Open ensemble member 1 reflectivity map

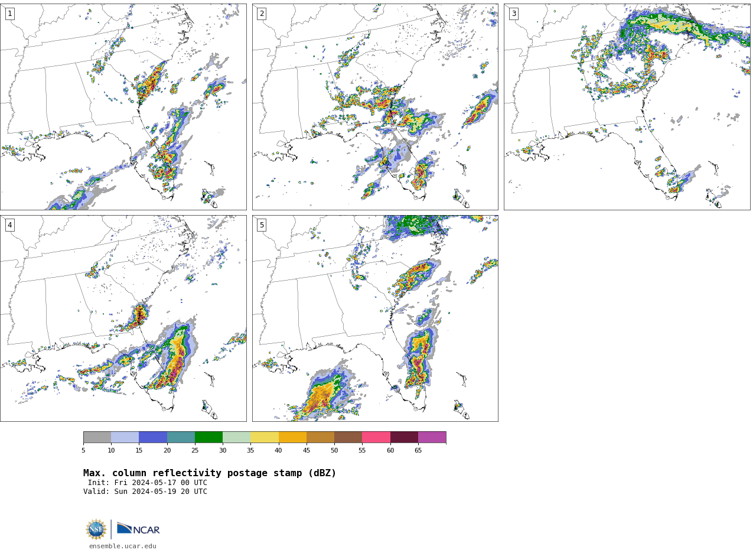point(123,107)
